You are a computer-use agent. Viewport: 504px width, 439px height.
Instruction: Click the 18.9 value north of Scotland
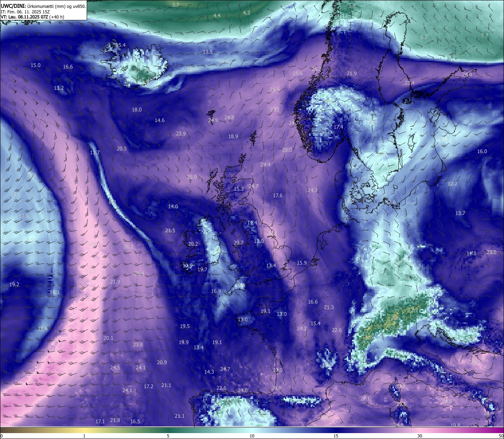[233, 137]
